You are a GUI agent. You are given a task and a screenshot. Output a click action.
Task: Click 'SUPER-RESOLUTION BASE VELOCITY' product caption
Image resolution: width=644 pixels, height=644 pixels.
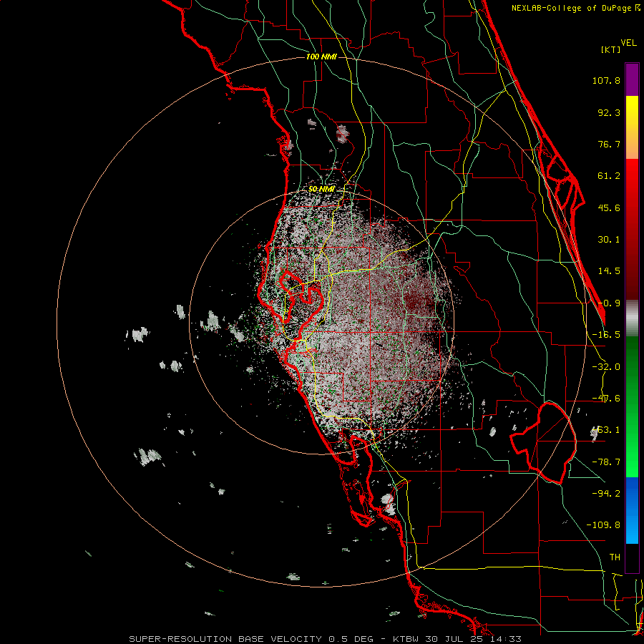pyautogui.click(x=225, y=639)
